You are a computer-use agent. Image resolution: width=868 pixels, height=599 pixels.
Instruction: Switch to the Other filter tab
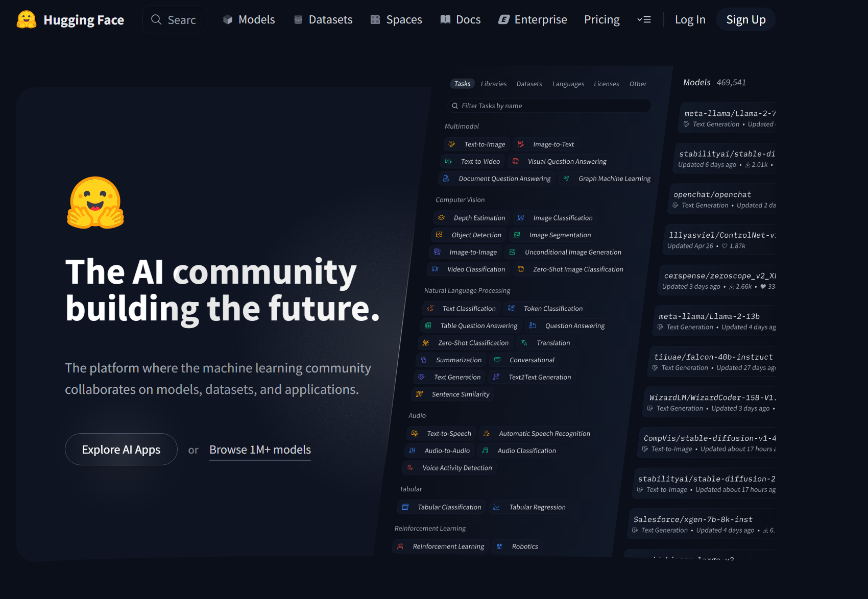(x=638, y=84)
